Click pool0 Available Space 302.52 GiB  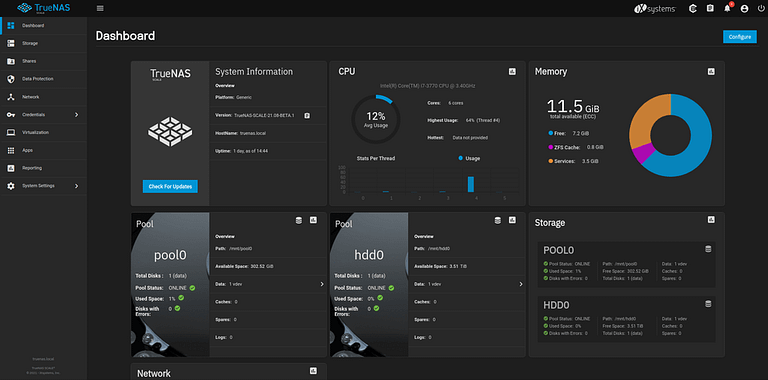[244, 266]
